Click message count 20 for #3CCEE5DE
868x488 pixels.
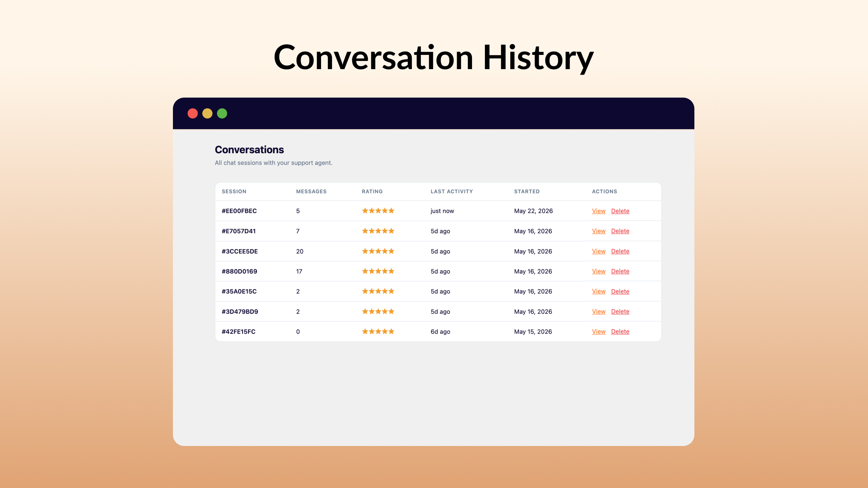pyautogui.click(x=300, y=251)
